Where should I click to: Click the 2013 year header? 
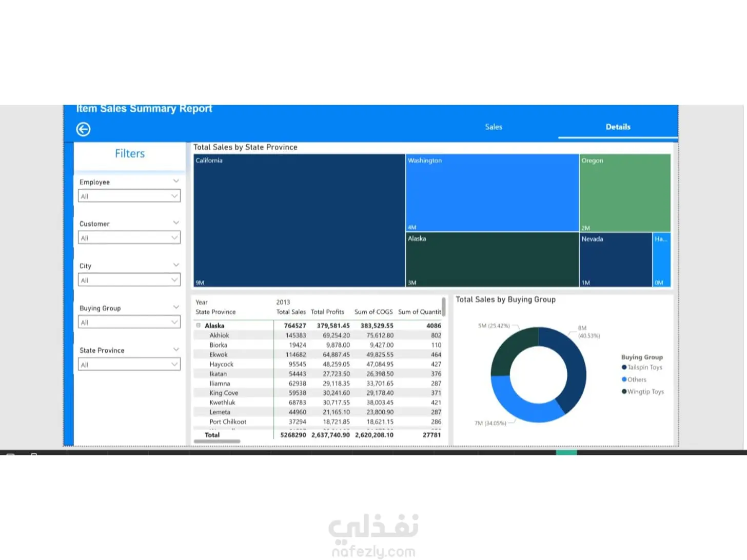(x=283, y=302)
